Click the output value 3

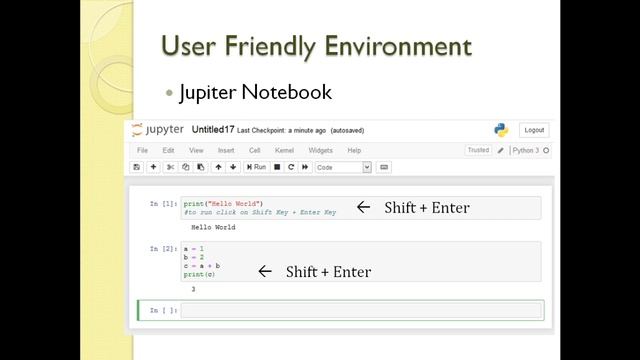(x=193, y=289)
